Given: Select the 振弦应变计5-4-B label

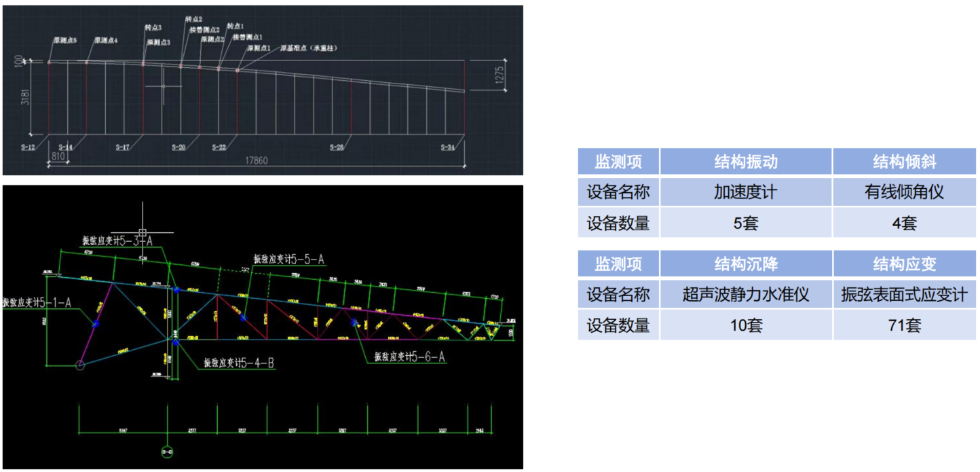Looking at the screenshot, I should tap(238, 363).
